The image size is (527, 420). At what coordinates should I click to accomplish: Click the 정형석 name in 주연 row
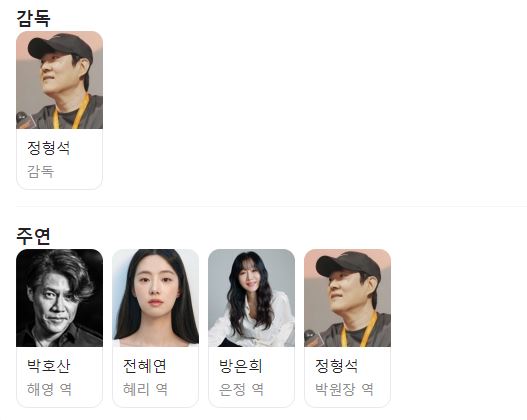coord(336,366)
